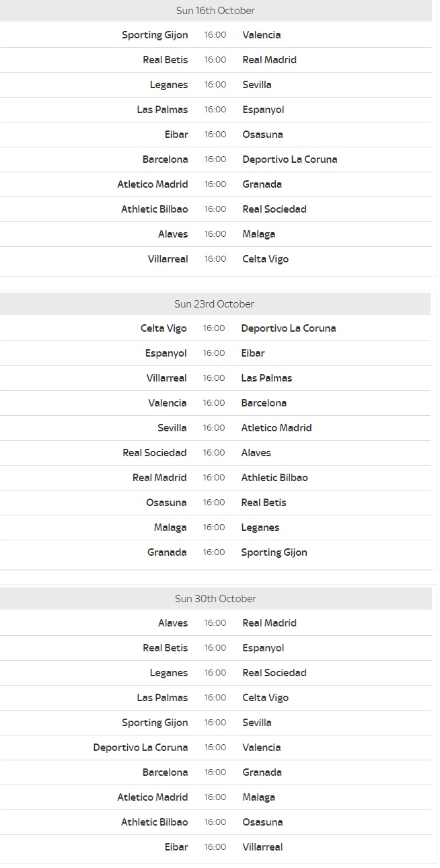The image size is (440, 868).
Task: Select Malaga opposite Atletico Madrid on 30th October
Action: point(259,797)
